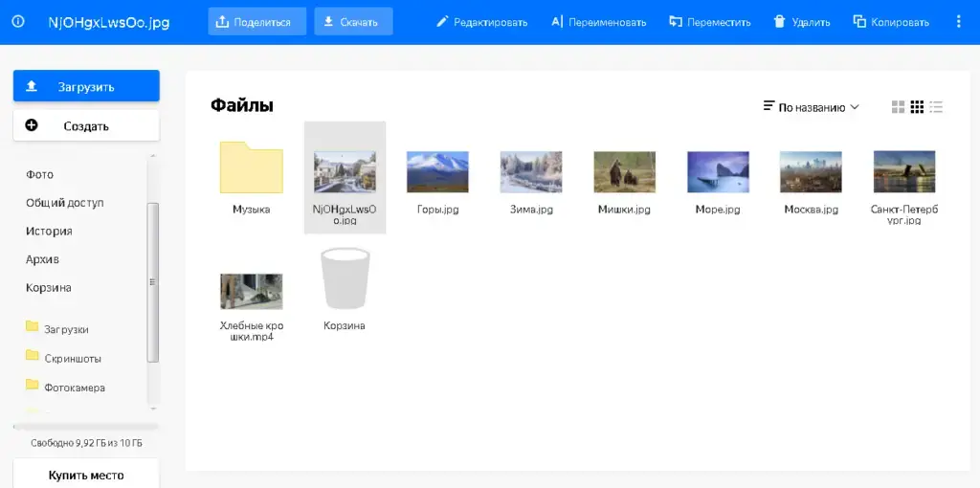Delete the file with Удалить

coord(802,22)
